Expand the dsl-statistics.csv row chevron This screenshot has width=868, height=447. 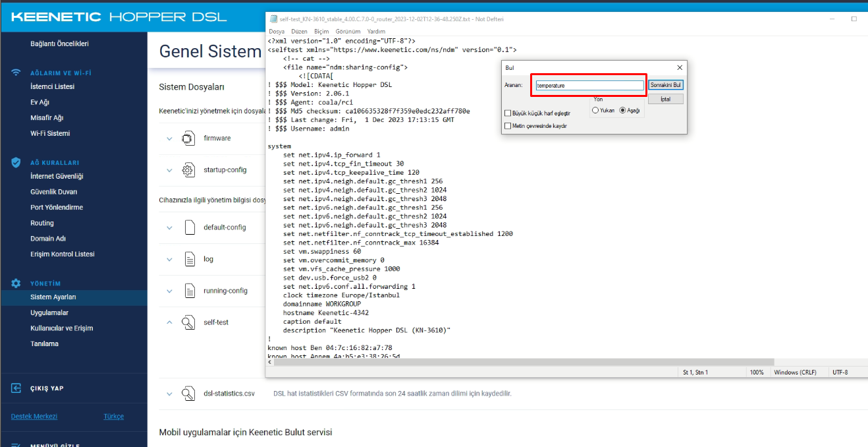169,394
